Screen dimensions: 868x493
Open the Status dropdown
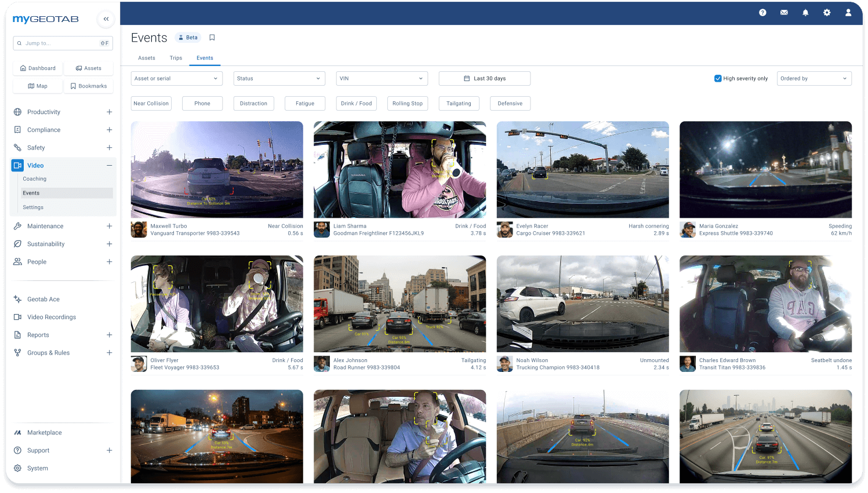tap(279, 78)
